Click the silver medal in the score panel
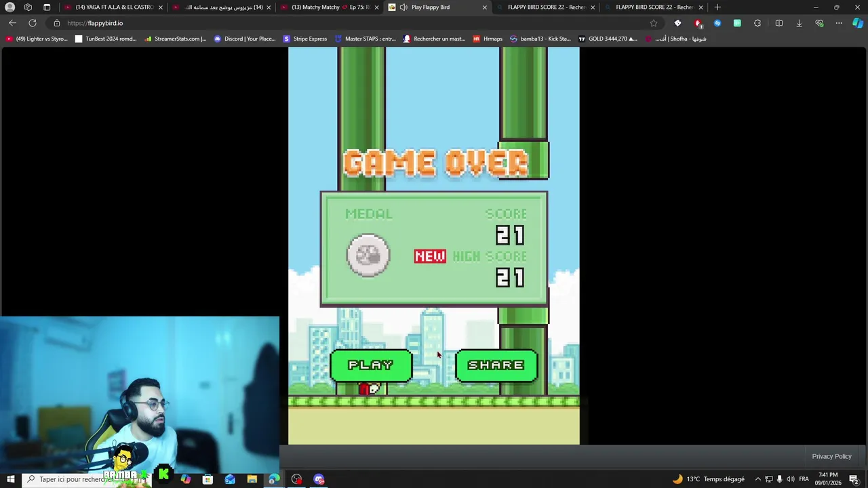 tap(368, 255)
